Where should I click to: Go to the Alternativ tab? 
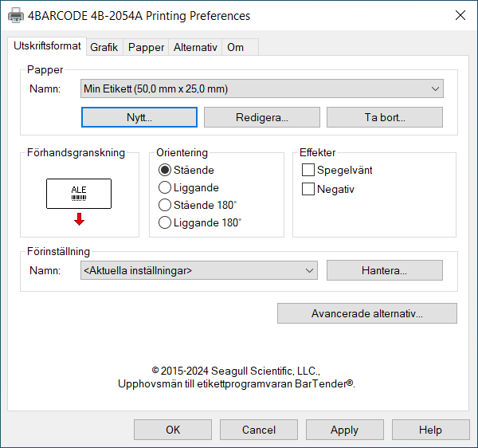coord(195,48)
